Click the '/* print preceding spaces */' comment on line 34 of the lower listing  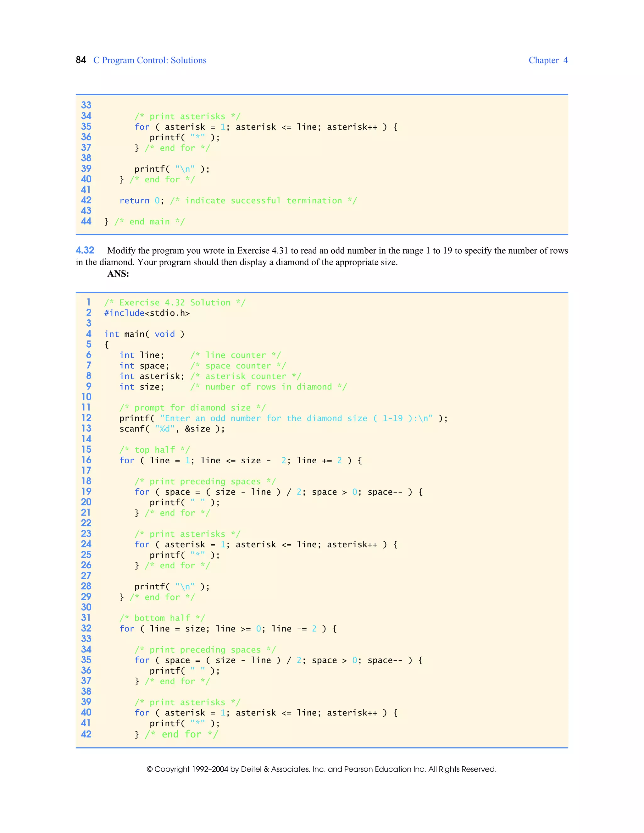click(x=205, y=650)
